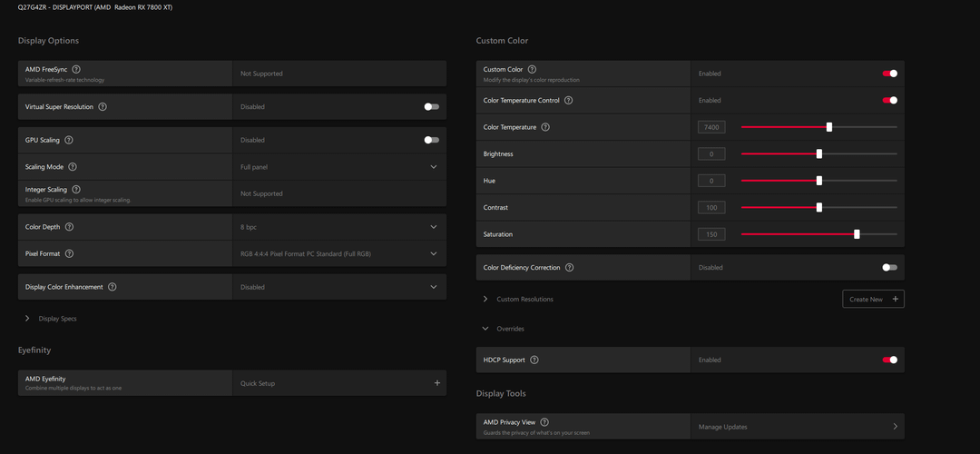Viewport: 980px width, 454px height.
Task: Click Create New custom resolution button
Action: pos(873,299)
